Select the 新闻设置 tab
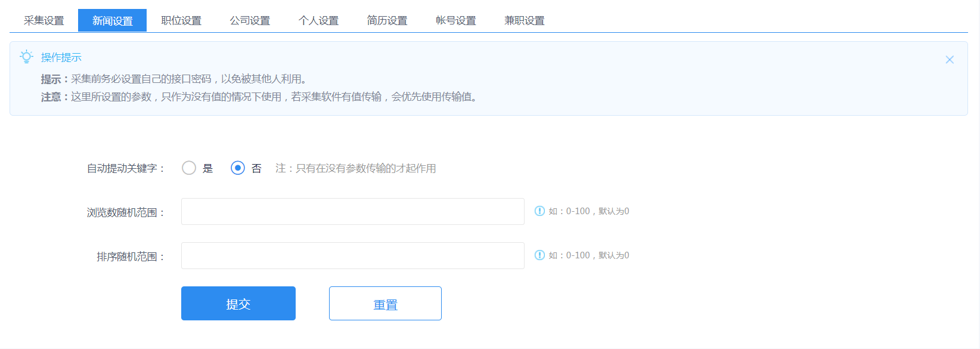 [x=112, y=20]
